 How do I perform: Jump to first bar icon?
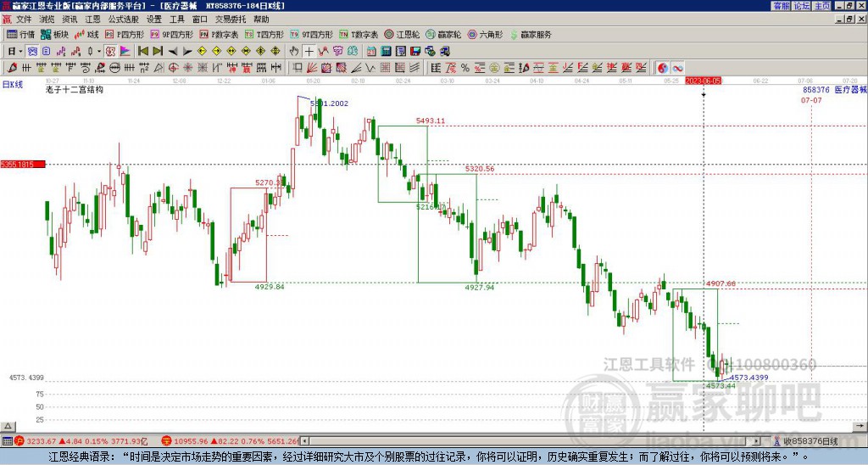click(x=142, y=52)
